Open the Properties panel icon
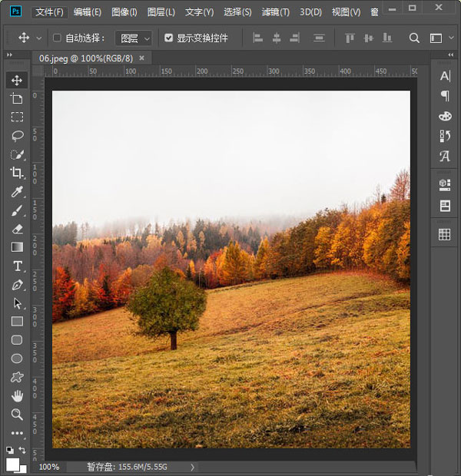This screenshot has width=461, height=476. point(445,206)
